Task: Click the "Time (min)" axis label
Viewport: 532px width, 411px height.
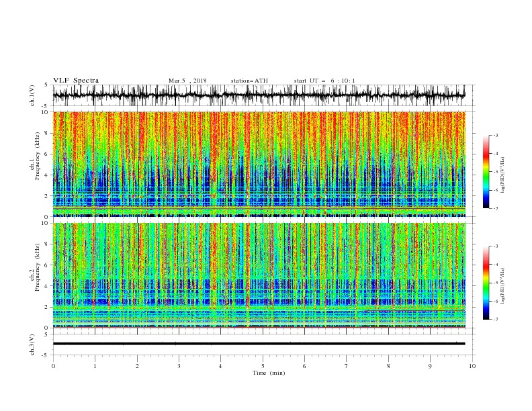Action: [x=269, y=373]
